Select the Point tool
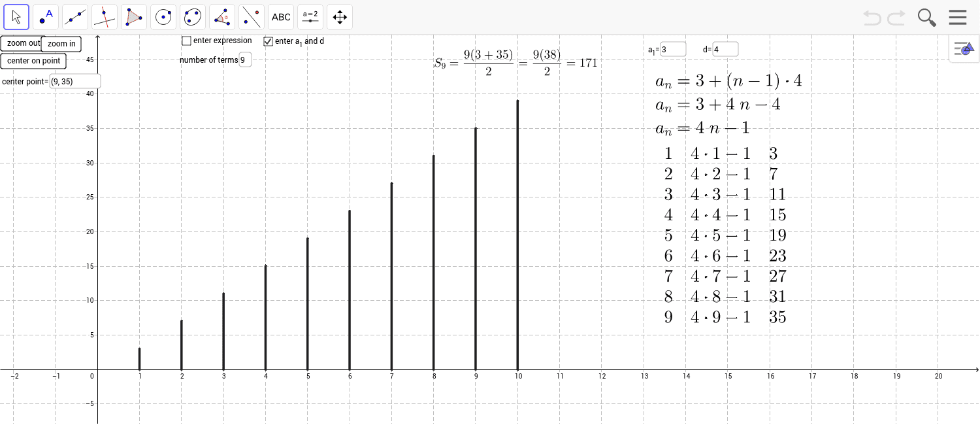 [x=46, y=17]
